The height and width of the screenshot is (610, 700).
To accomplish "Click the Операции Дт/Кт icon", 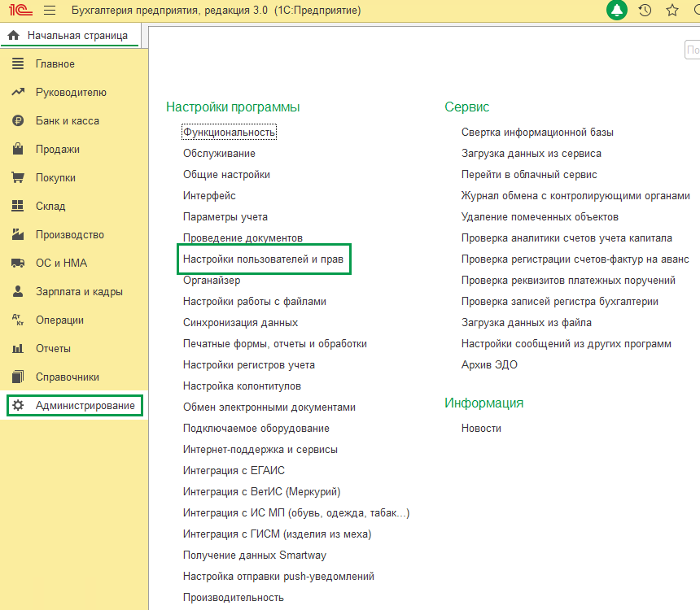I will [18, 320].
